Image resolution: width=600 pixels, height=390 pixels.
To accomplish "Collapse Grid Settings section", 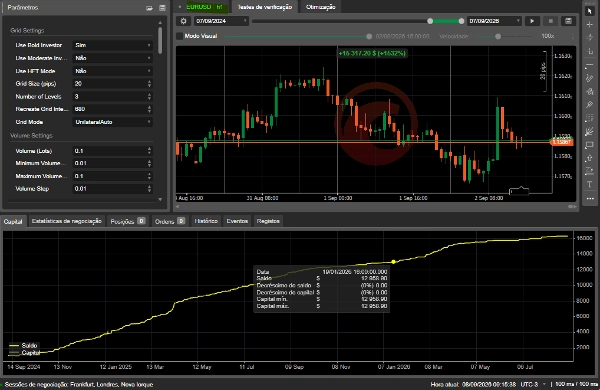I will click(27, 31).
